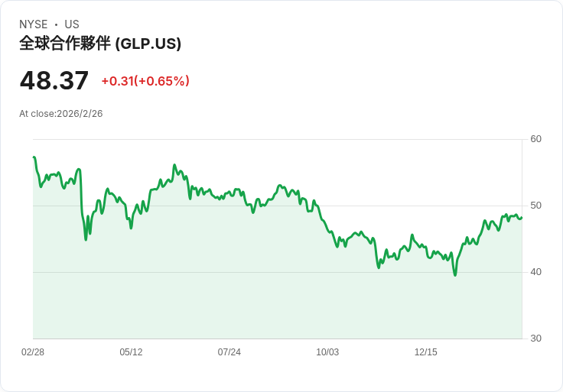The width and height of the screenshot is (563, 392).
Task: Click the US market label
Action: tap(72, 24)
